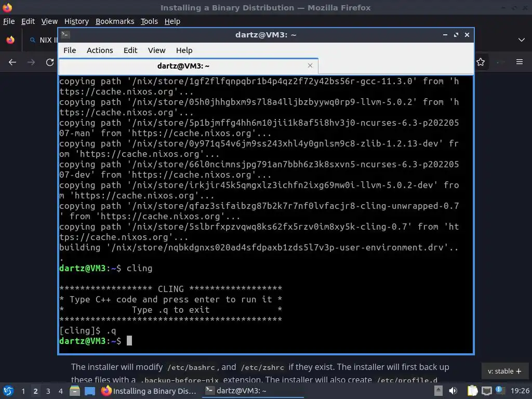Click the terminal window icon in title bar
532x399 pixels.
tap(65, 35)
